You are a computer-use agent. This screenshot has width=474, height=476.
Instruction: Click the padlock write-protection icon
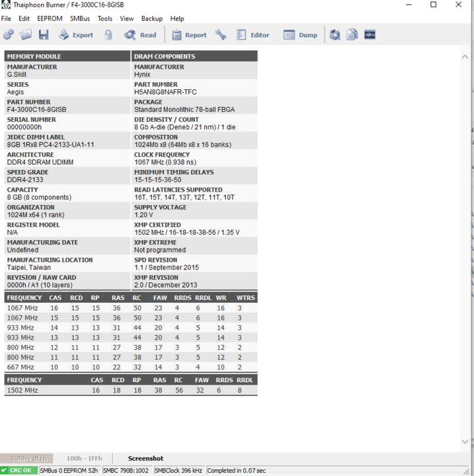click(108, 35)
